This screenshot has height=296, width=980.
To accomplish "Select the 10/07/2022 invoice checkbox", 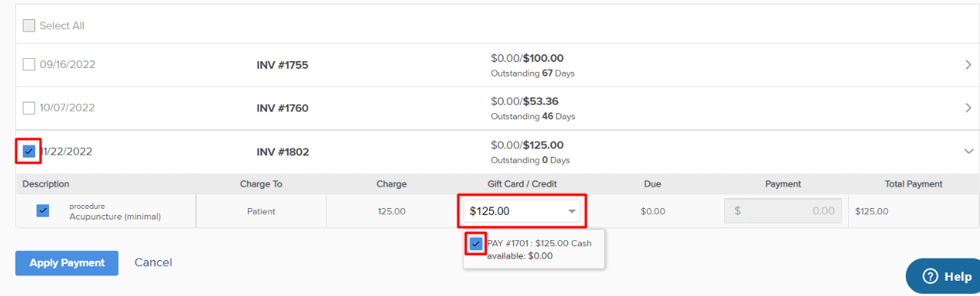I will [29, 108].
